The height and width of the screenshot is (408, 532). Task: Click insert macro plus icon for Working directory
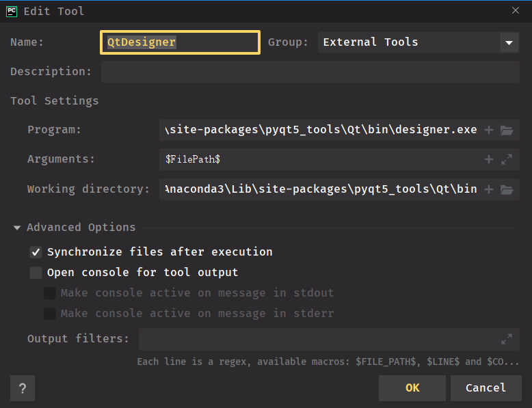click(488, 189)
